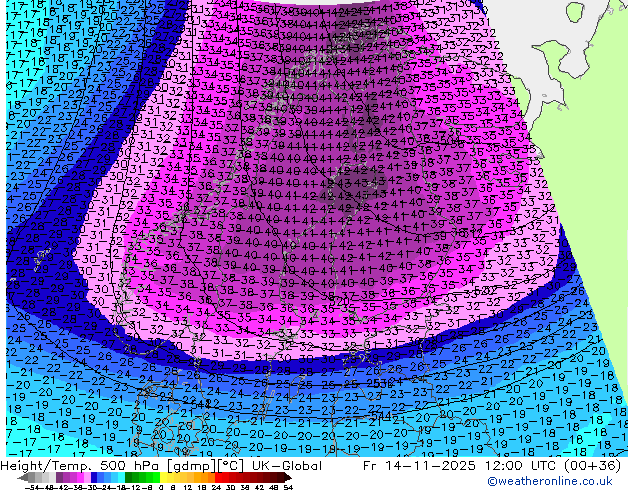Select the yellow swatch at legend value 0
Image resolution: width=634 pixels, height=490 pixels.
[163, 478]
